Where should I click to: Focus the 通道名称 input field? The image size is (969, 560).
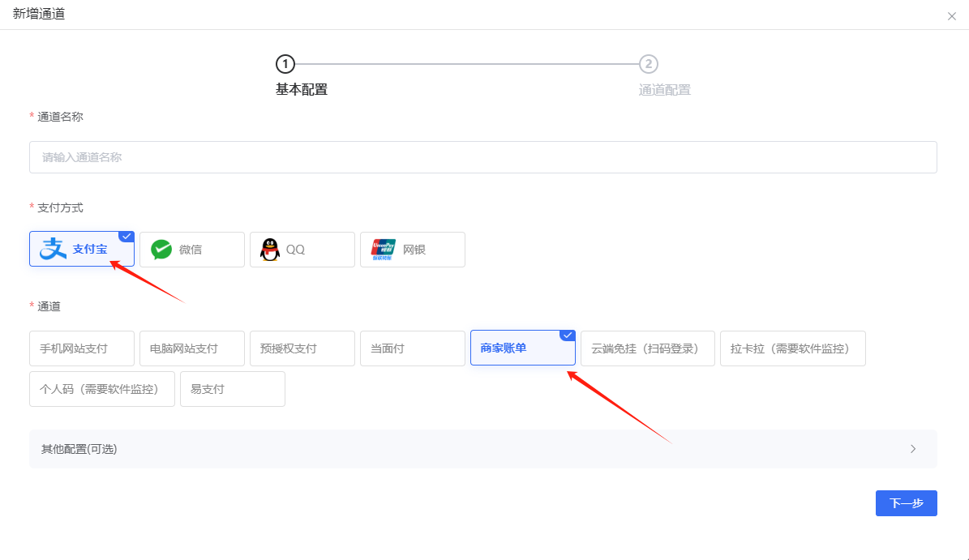click(482, 157)
